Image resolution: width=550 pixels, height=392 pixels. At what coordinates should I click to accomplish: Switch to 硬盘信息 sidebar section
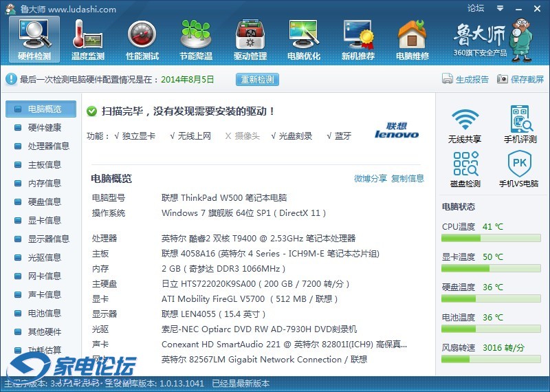pos(44,202)
